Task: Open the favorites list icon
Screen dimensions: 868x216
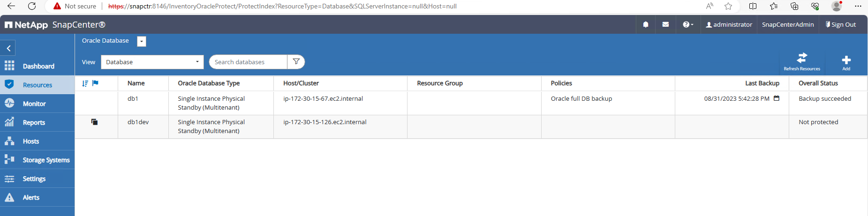Action: [774, 6]
